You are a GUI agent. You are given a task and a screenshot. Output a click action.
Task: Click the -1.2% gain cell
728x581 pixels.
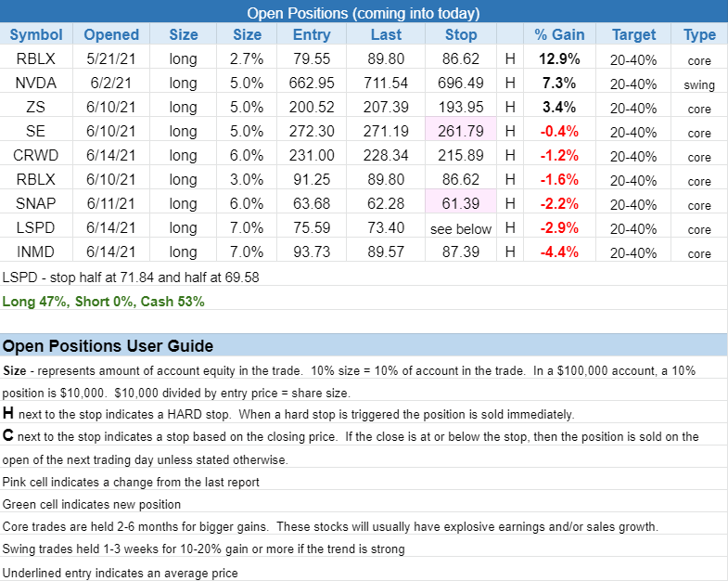pos(559,155)
